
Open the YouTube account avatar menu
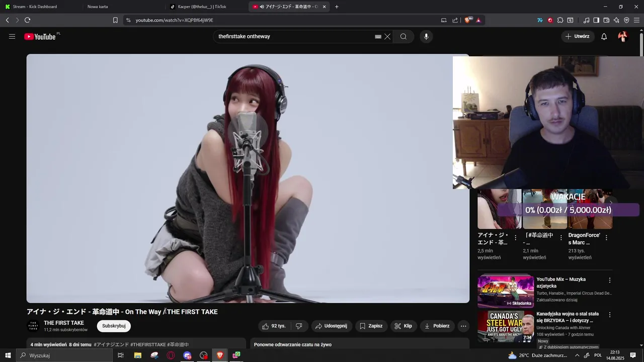[x=623, y=36]
